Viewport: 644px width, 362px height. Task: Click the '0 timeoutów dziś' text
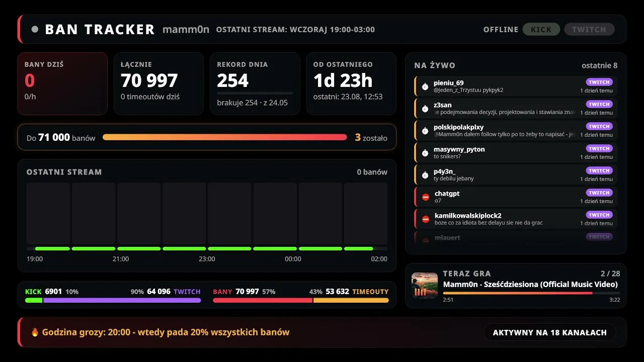click(x=150, y=97)
